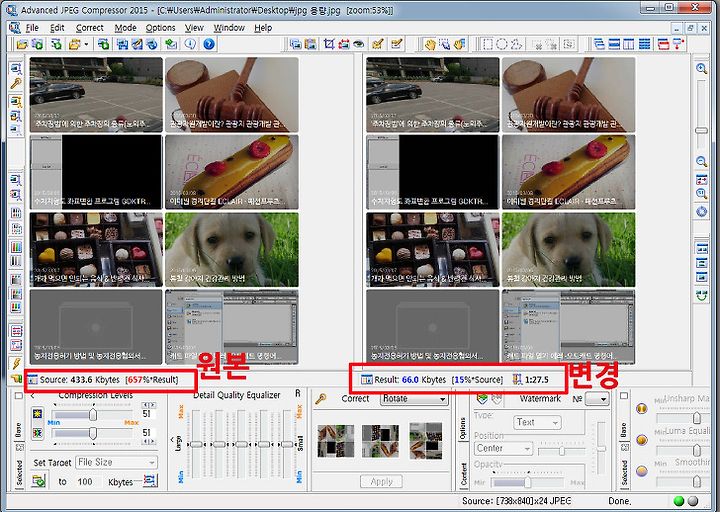Expand the open-folder dropdown arrow
This screenshot has height=512, width=720.
[x=86, y=44]
